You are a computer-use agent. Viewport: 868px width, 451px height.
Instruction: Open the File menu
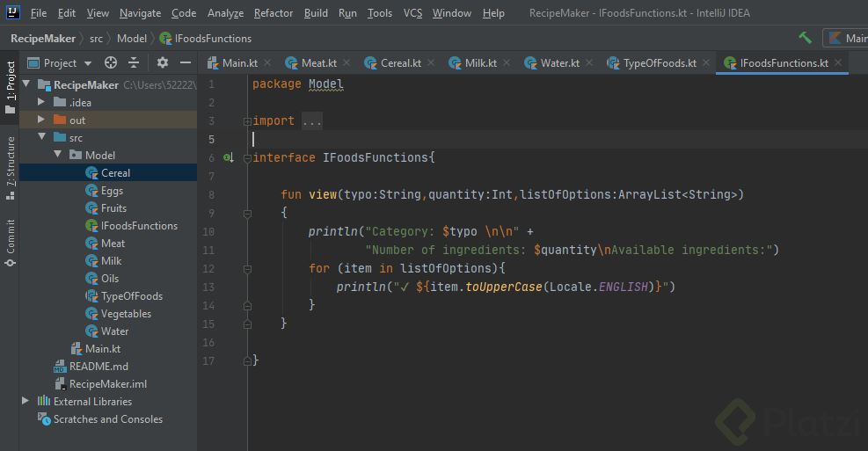[38, 12]
